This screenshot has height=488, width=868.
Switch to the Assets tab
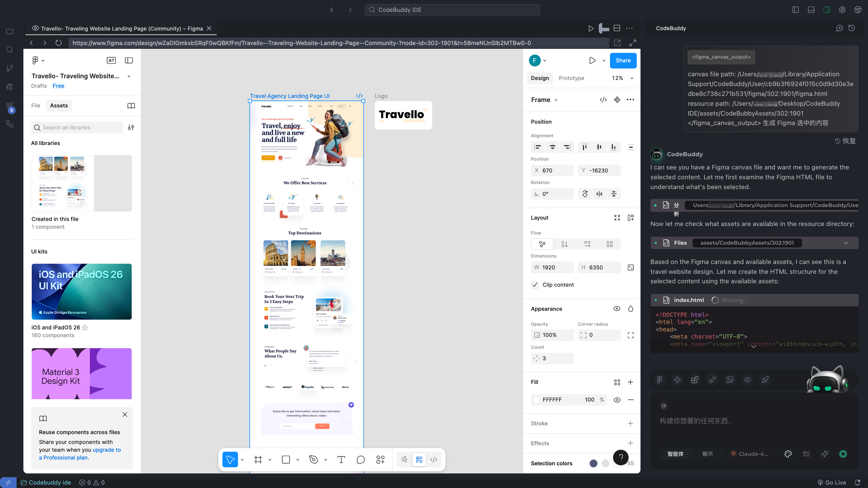59,106
